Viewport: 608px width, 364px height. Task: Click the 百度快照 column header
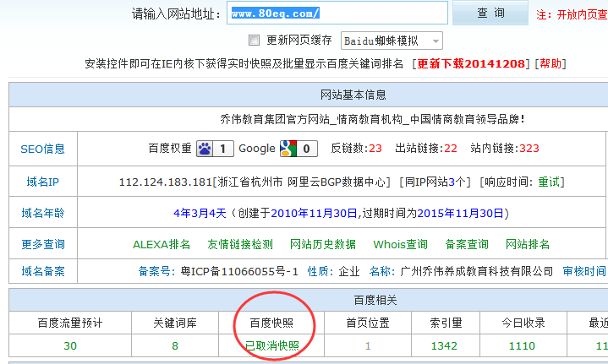(x=271, y=323)
